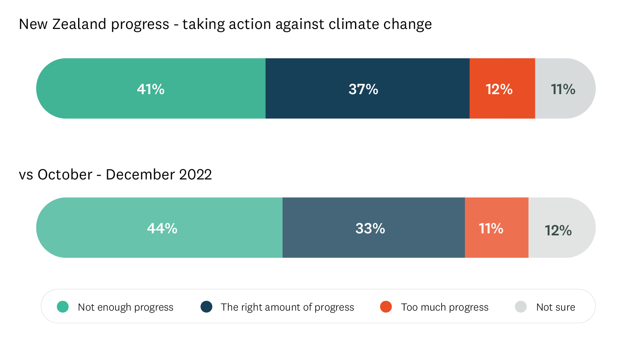Click the New Zealand progress chart title
This screenshot has height=346, width=644.
[x=225, y=24]
